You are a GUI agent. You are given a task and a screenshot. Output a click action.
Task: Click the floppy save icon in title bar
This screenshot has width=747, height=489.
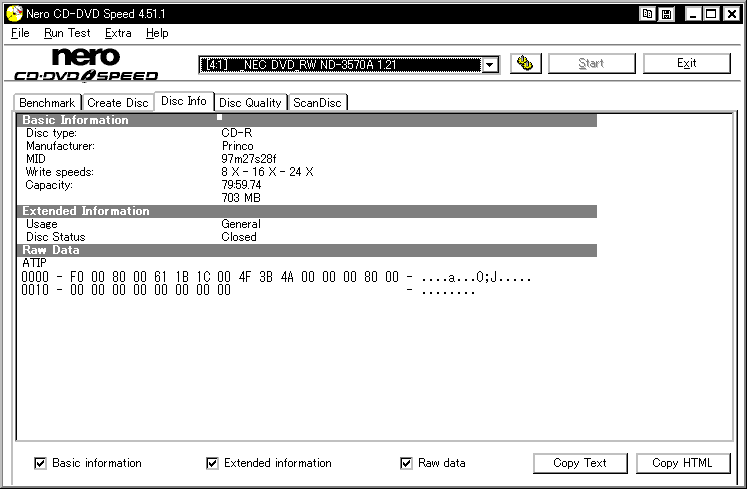pos(666,14)
